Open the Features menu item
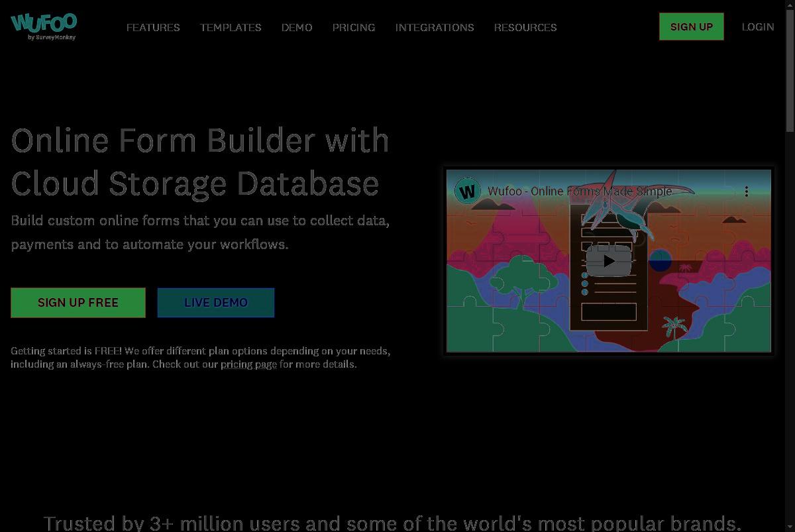This screenshot has width=795, height=532. click(x=153, y=27)
